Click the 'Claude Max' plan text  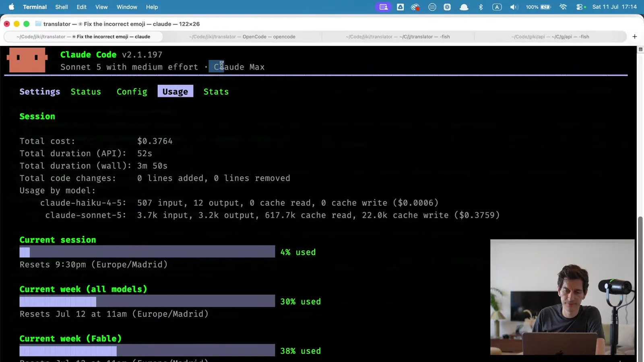[239, 67]
